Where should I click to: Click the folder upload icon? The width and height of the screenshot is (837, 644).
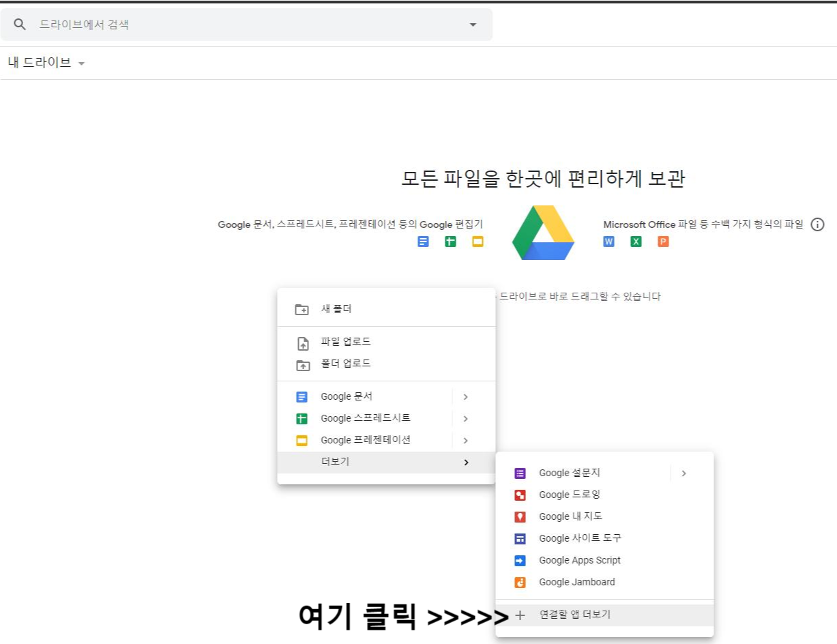click(302, 365)
